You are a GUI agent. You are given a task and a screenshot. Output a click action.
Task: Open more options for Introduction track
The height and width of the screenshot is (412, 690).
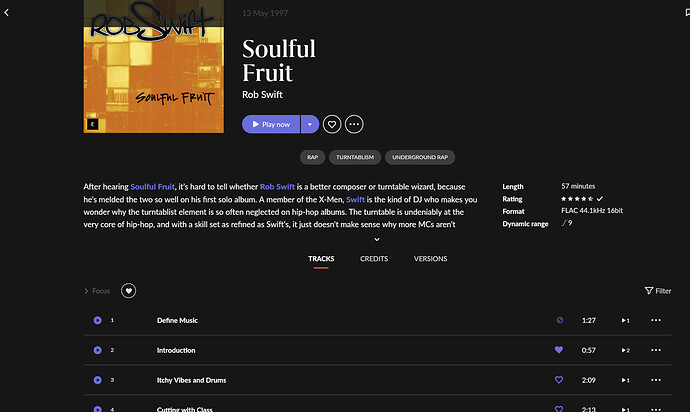click(x=656, y=350)
